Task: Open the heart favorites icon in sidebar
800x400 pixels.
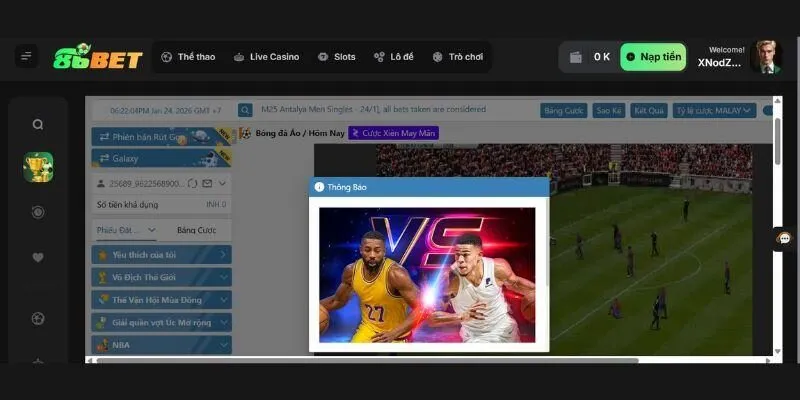Action: click(x=38, y=257)
